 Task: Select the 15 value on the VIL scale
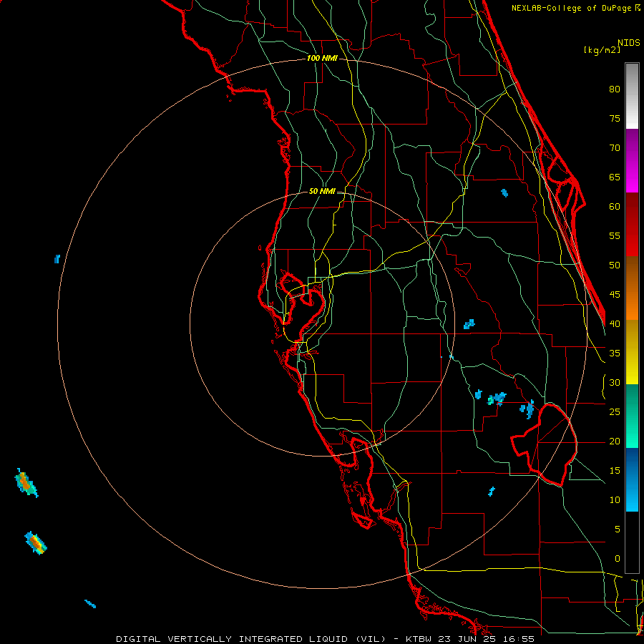615,471
